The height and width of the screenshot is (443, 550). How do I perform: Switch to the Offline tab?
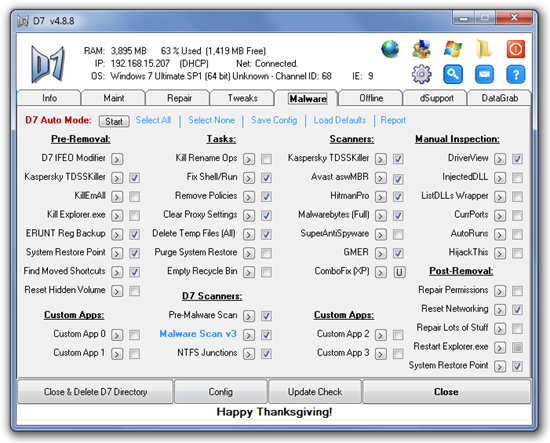[371, 98]
